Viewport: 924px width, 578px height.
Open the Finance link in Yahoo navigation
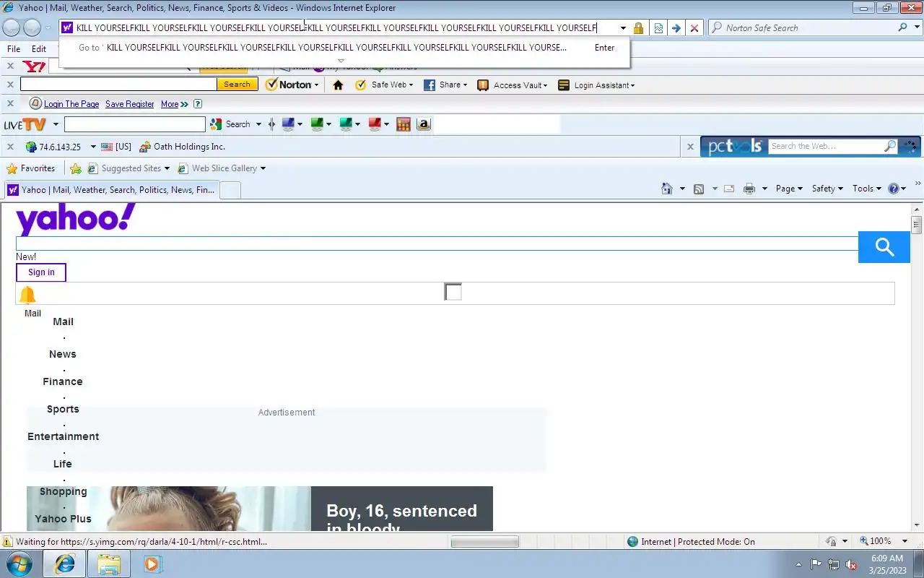tap(63, 381)
